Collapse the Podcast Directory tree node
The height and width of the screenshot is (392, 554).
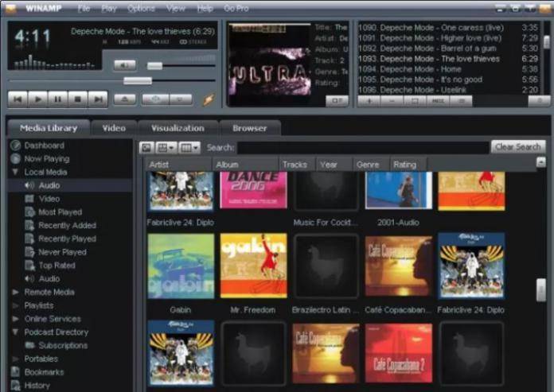tap(16, 332)
